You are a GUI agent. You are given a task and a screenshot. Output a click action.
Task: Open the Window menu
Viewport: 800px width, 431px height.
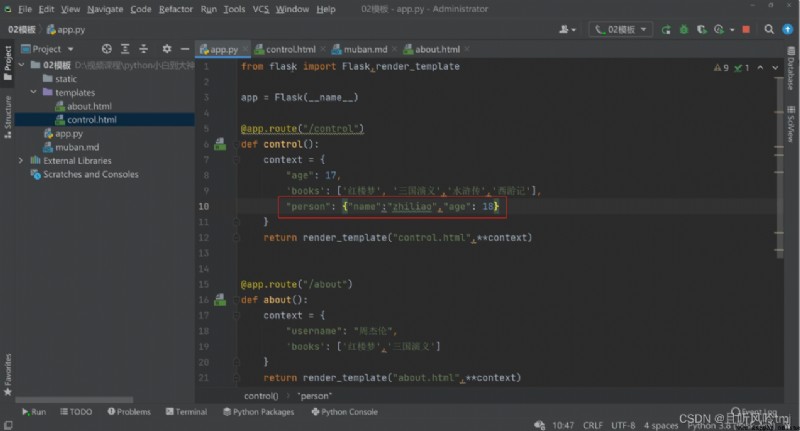tap(292, 9)
